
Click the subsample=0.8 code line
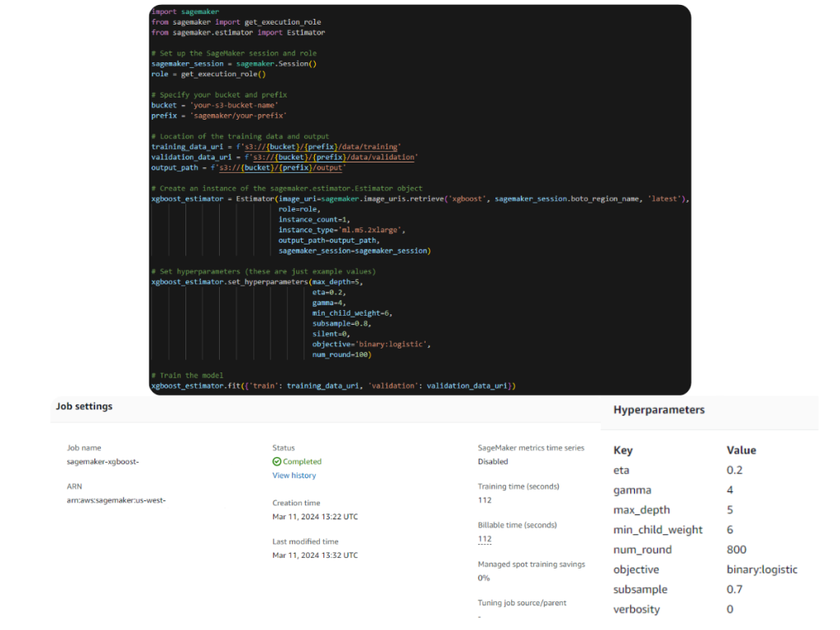(342, 323)
